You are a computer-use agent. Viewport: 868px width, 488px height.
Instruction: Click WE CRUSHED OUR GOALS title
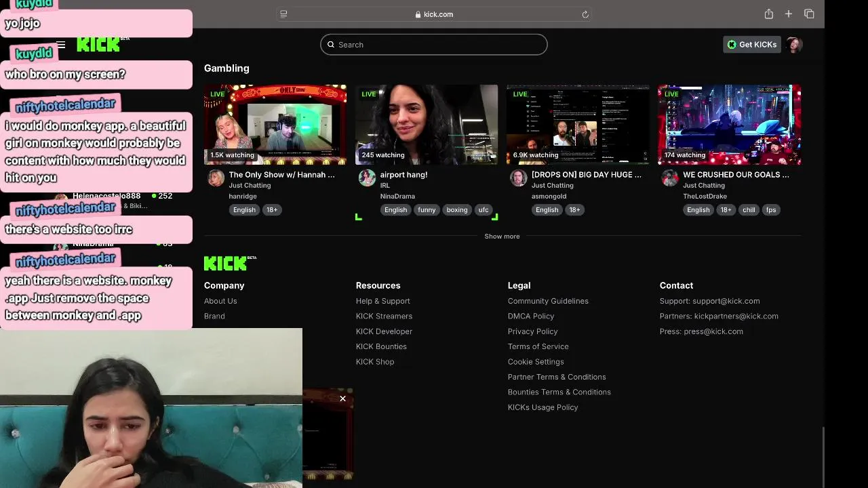tap(736, 175)
